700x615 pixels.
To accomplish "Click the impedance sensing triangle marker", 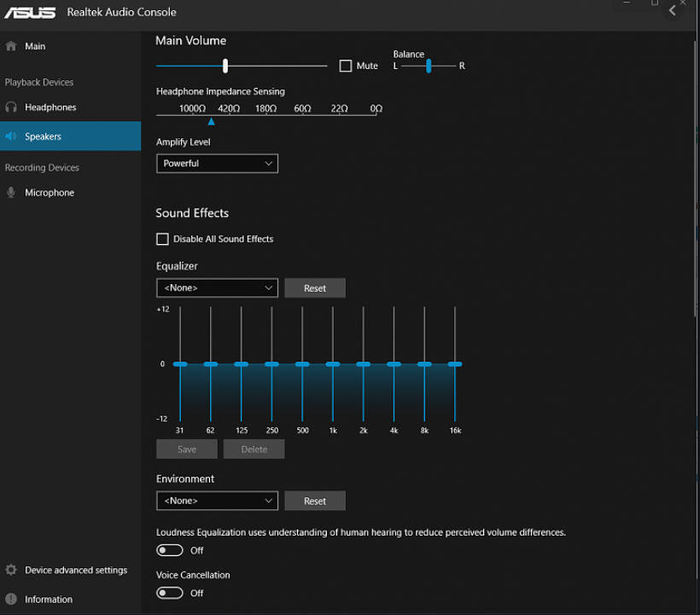I will [x=212, y=122].
